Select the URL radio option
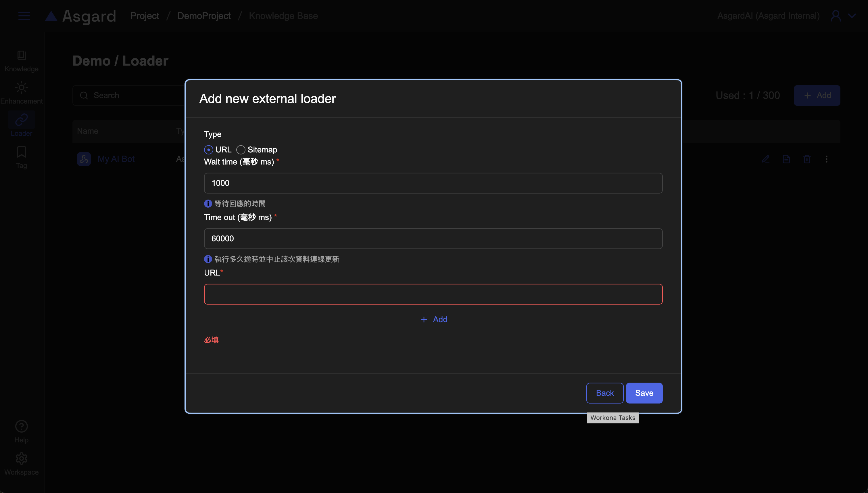Image resolution: width=868 pixels, height=493 pixels. pos(209,150)
